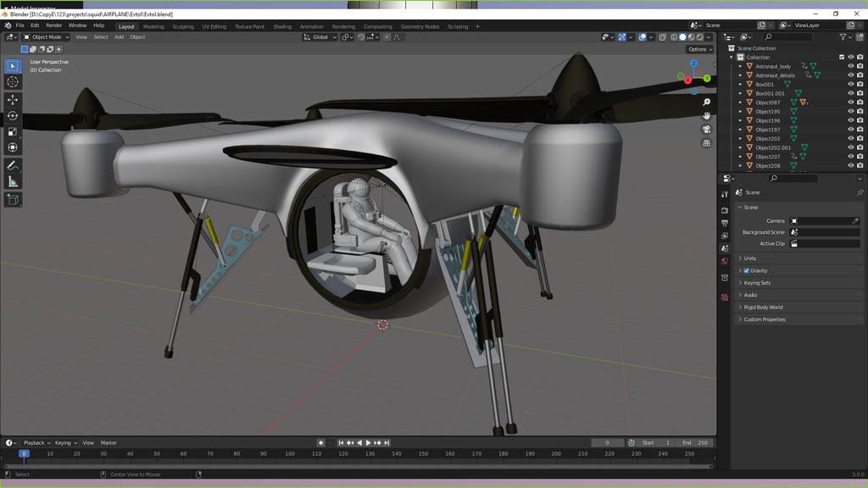Open the Object Mode dropdown

46,37
